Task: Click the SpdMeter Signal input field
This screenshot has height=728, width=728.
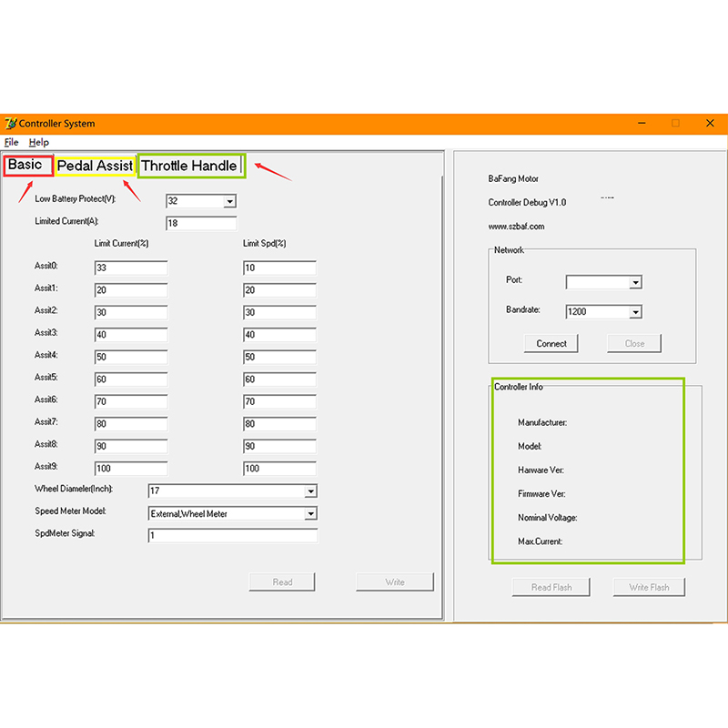Action: 232,536
